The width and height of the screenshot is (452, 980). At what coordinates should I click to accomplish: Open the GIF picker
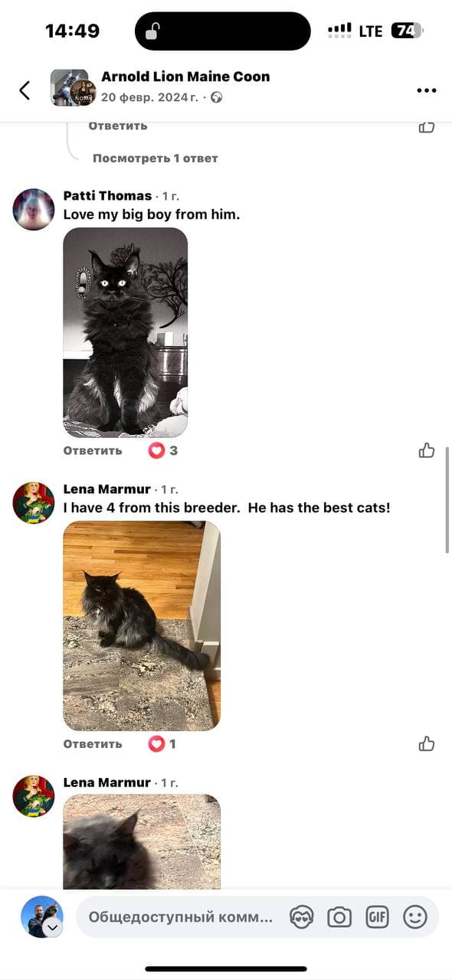[x=377, y=916]
